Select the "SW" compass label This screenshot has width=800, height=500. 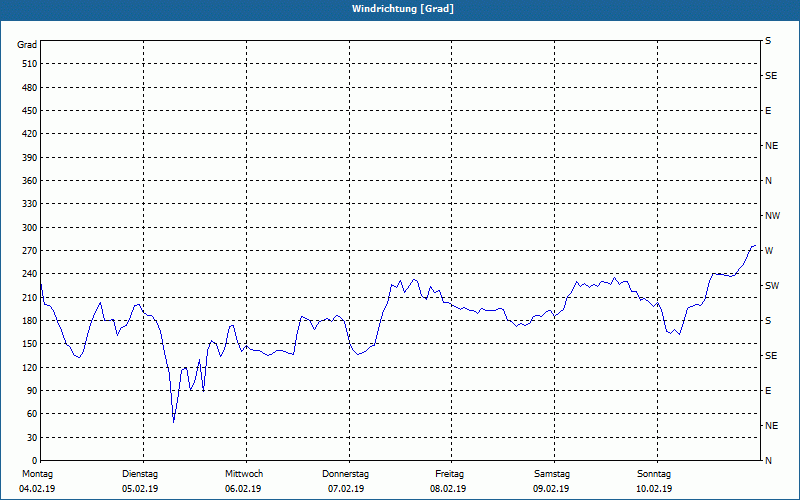pyautogui.click(x=772, y=286)
